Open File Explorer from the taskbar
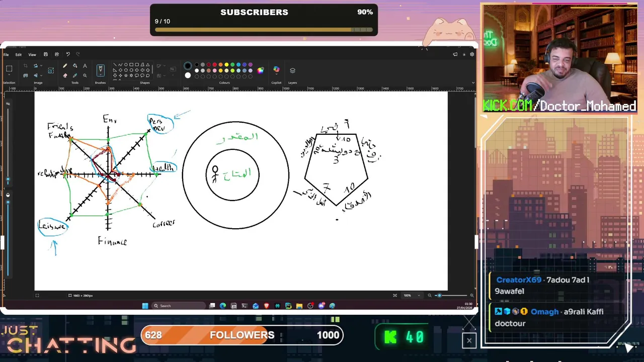The height and width of the screenshot is (362, 644). point(299,306)
